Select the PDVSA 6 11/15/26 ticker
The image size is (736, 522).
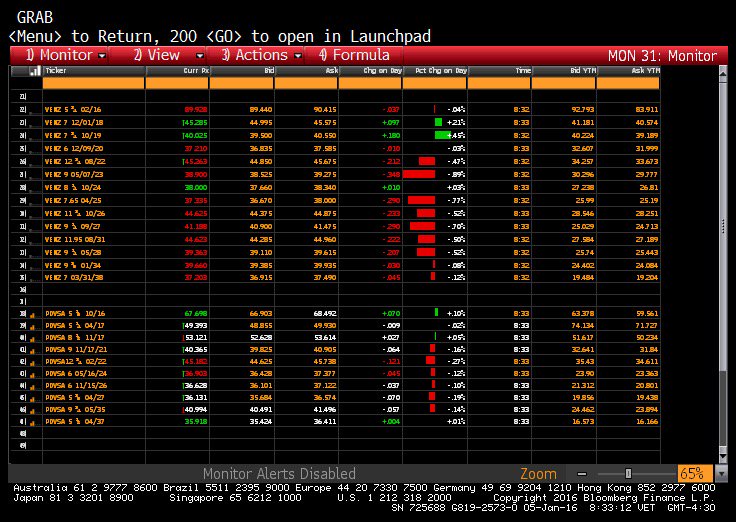pyautogui.click(x=76, y=386)
